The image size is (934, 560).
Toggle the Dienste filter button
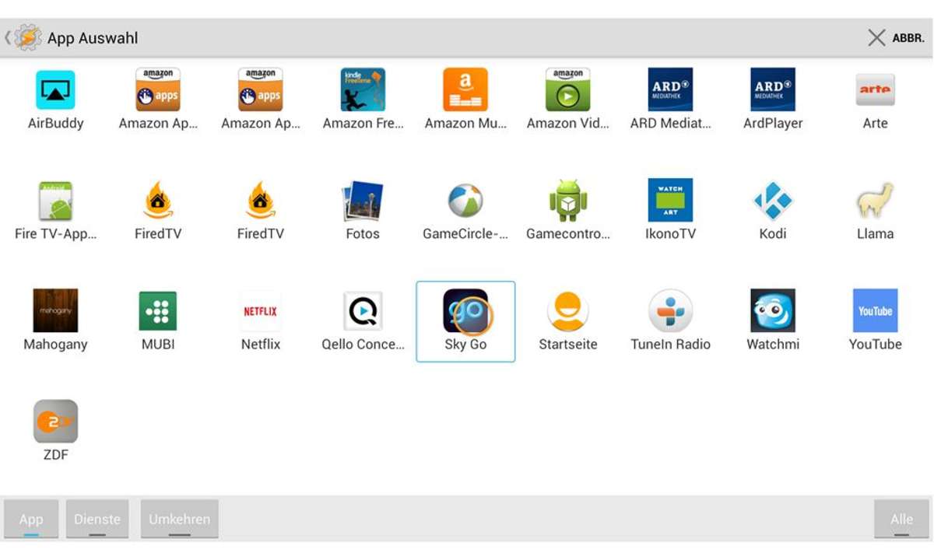pyautogui.click(x=97, y=519)
